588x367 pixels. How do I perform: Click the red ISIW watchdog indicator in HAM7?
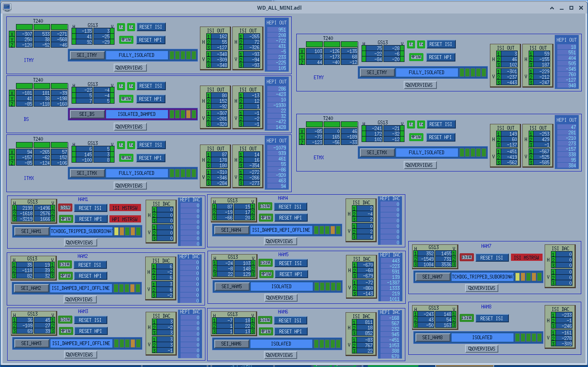(466, 257)
